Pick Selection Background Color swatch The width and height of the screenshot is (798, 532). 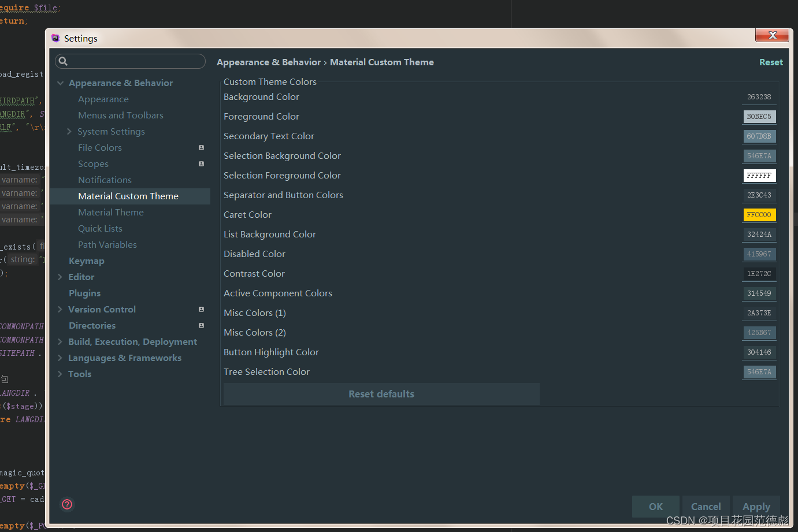pos(759,156)
